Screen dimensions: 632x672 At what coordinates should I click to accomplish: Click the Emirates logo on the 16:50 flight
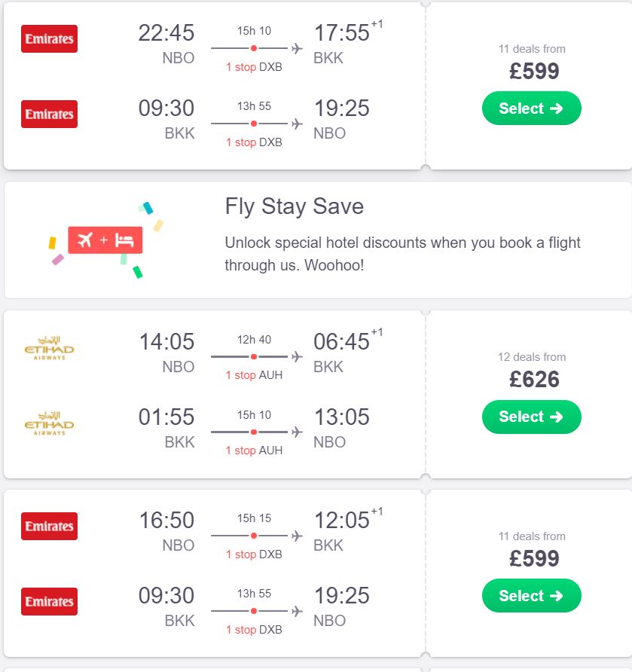49,526
